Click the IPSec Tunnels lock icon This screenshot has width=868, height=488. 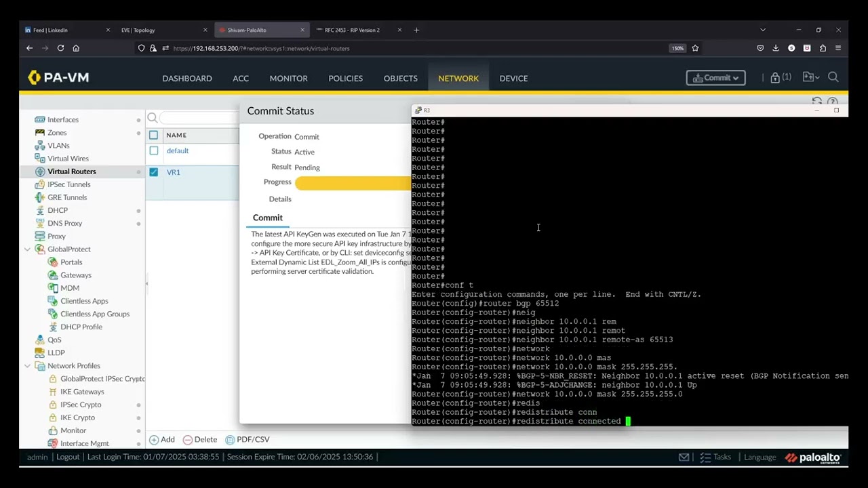[x=40, y=184]
